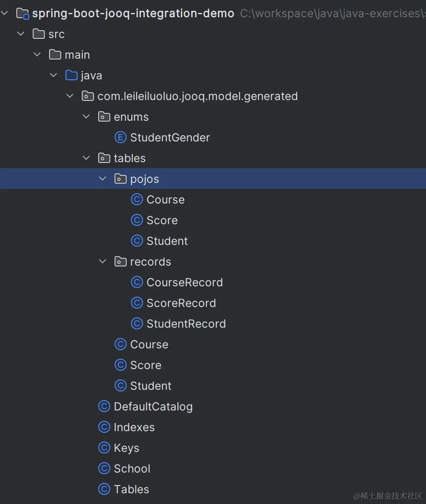Click the pojos package folder icon

pyautogui.click(x=120, y=179)
